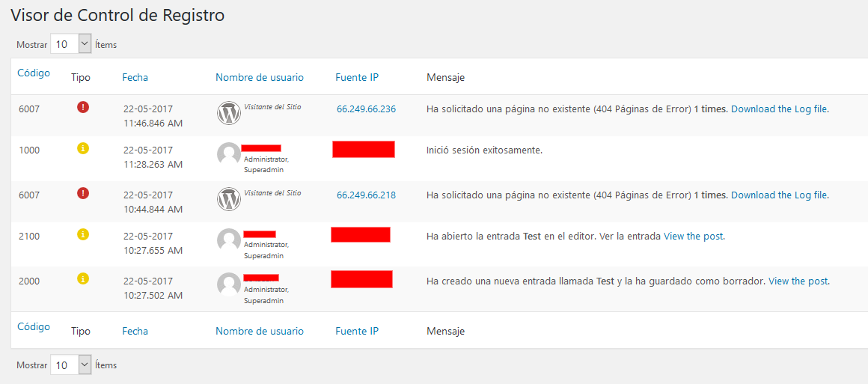
Task: Click the red alert icon for 11:46.846 AM event
Action: [83, 108]
